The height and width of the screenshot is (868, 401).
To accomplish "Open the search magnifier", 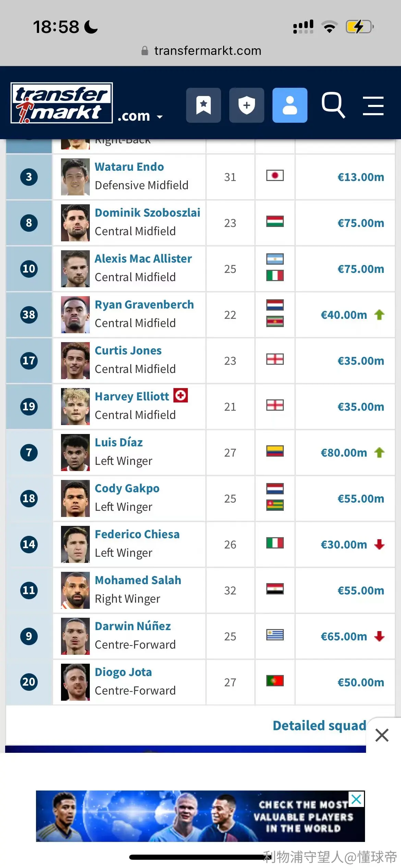I will pyautogui.click(x=333, y=105).
